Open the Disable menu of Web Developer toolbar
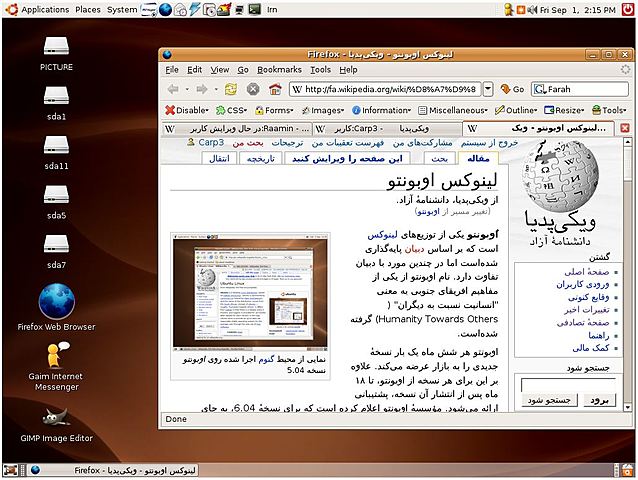Viewport: 638px width, 480px height. pos(187,110)
